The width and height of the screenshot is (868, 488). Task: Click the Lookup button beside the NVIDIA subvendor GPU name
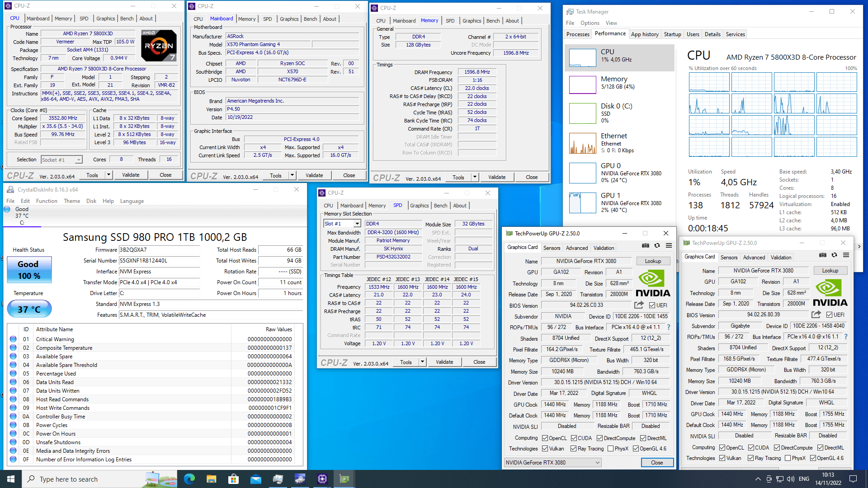point(653,261)
